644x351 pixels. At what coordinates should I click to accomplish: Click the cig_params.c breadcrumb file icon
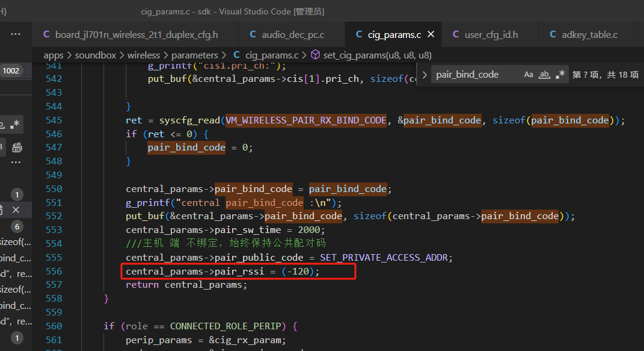click(x=236, y=55)
